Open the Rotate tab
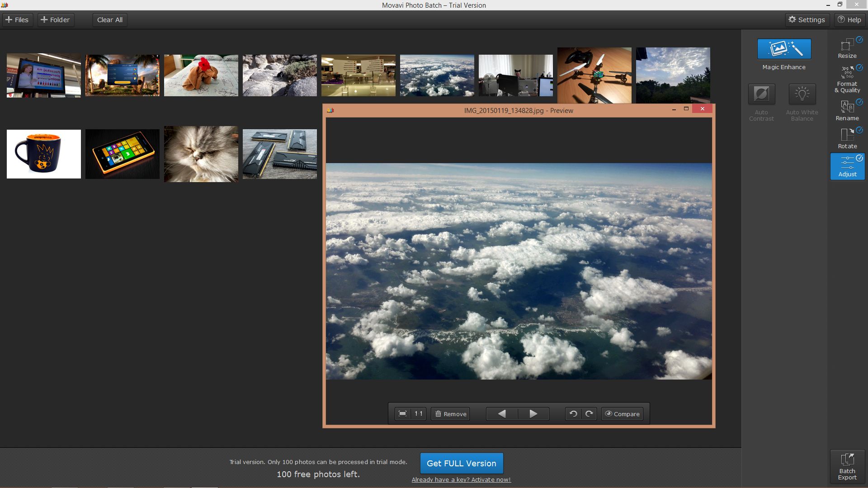The height and width of the screenshot is (488, 868). 847,138
